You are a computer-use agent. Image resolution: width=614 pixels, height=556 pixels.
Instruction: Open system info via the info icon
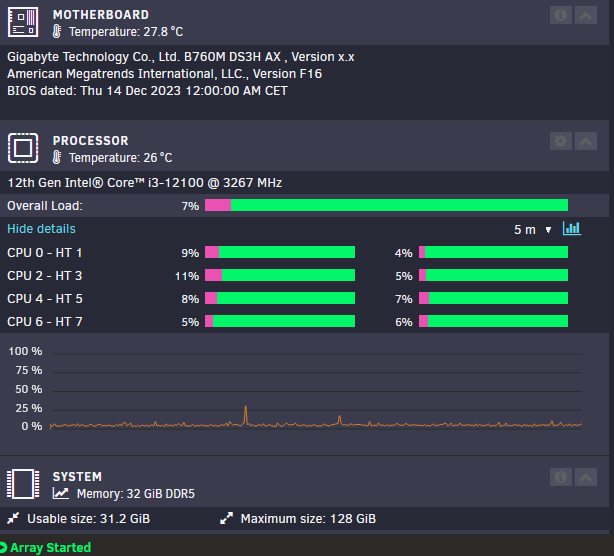pos(561,477)
